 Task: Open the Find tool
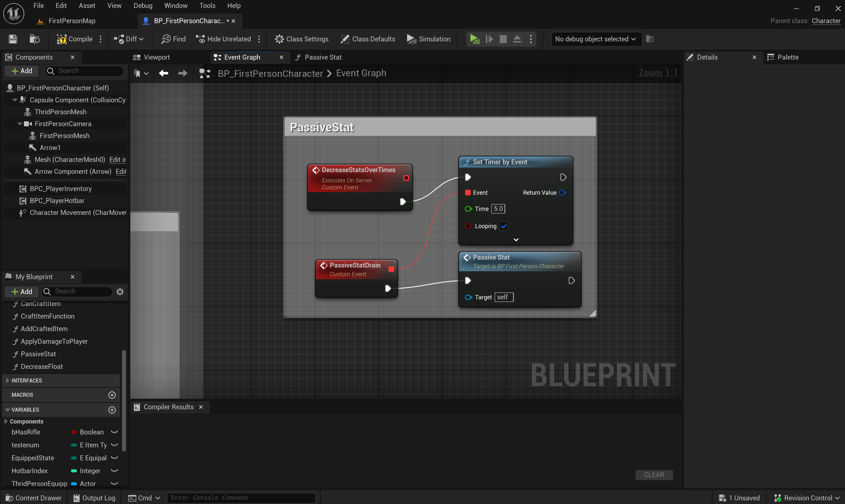[173, 39]
